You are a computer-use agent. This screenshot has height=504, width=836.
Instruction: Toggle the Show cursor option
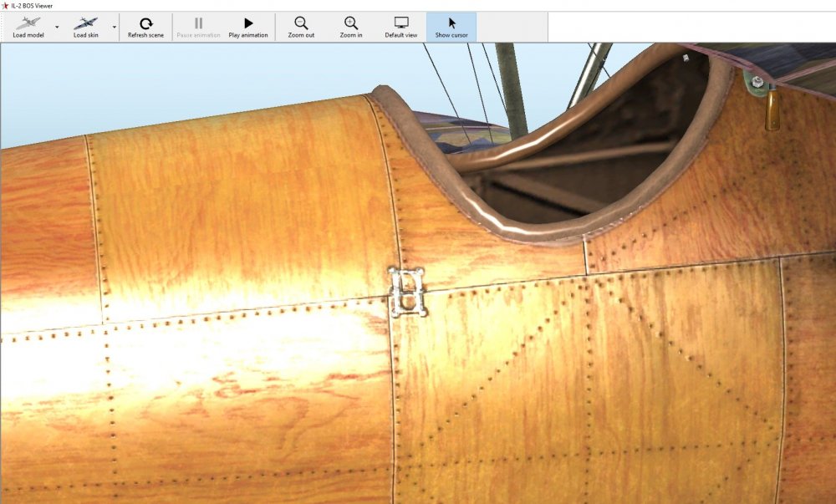451,27
